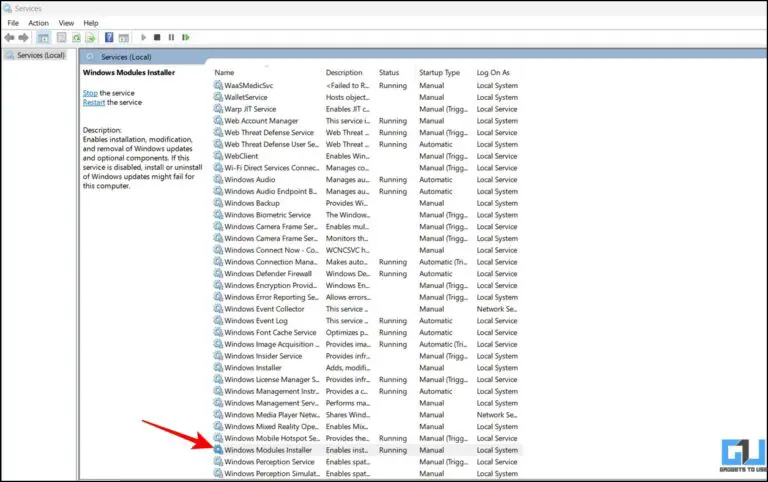
Task: Click the Restart the service link
Action: point(94,102)
